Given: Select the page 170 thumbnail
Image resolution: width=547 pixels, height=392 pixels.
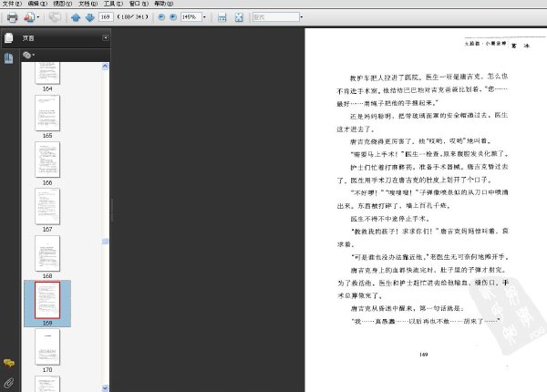Looking at the screenshot, I should tap(47, 347).
